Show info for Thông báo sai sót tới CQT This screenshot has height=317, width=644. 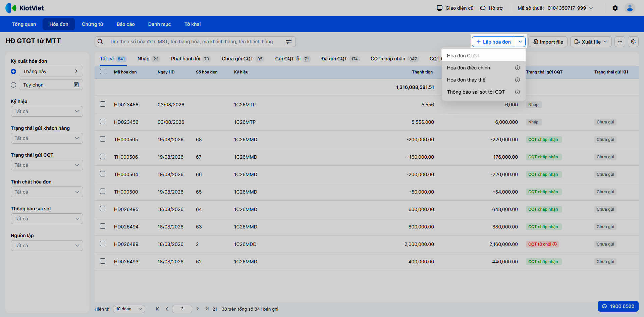(x=518, y=92)
